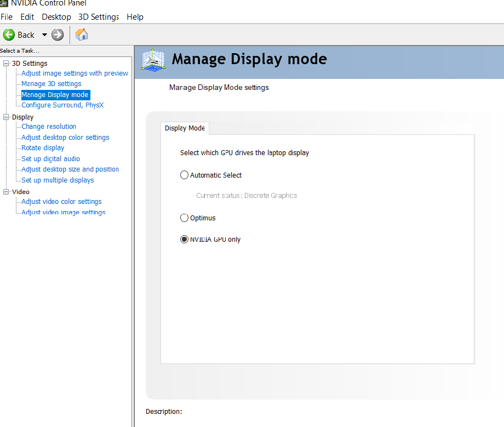Open Change resolution task

49,127
